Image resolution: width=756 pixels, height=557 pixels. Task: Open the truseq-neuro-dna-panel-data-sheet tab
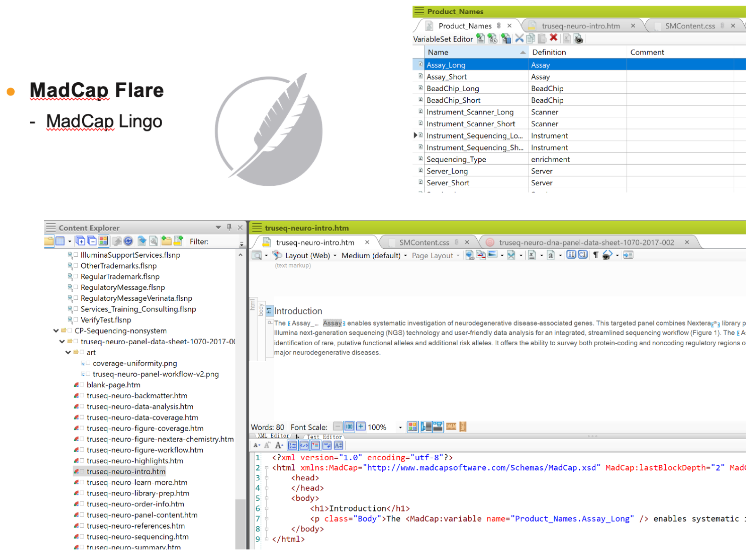pyautogui.click(x=586, y=243)
